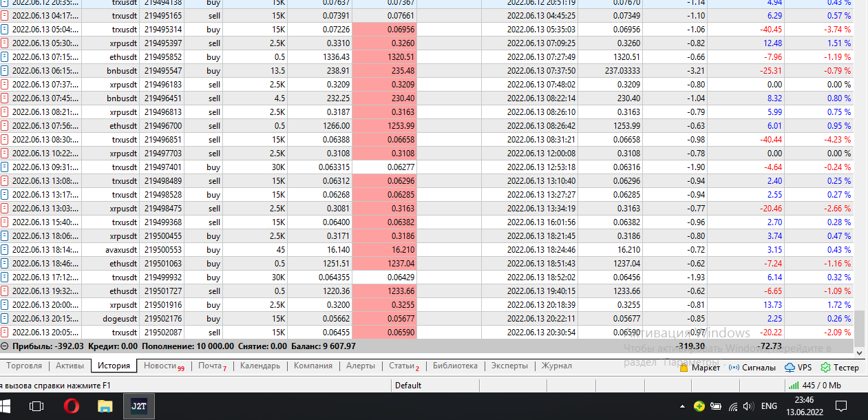Switch to the Торговля tab

point(24,366)
